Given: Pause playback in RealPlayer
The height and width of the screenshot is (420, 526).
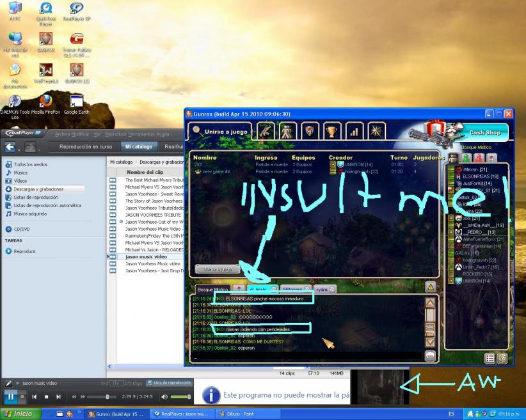Looking at the screenshot, I should click(11, 396).
